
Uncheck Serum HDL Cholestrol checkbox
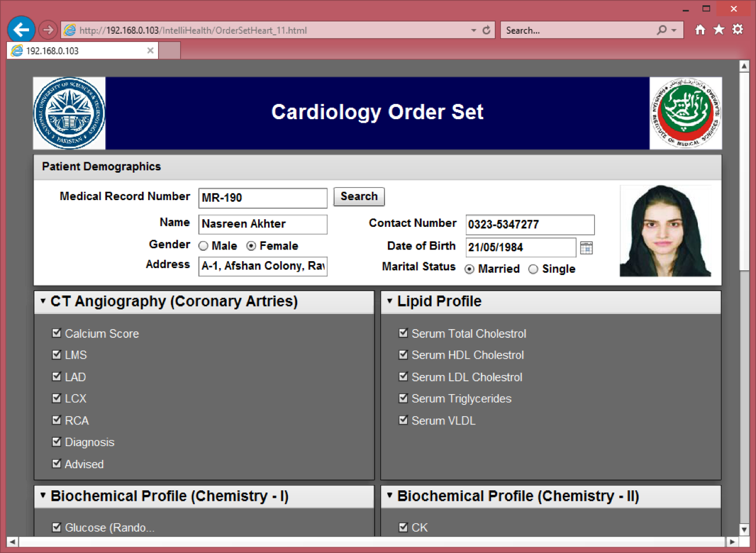pyautogui.click(x=403, y=355)
